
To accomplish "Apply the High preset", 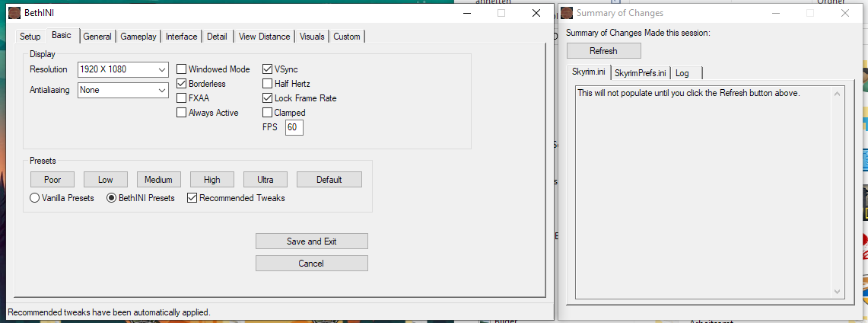I will tap(212, 180).
